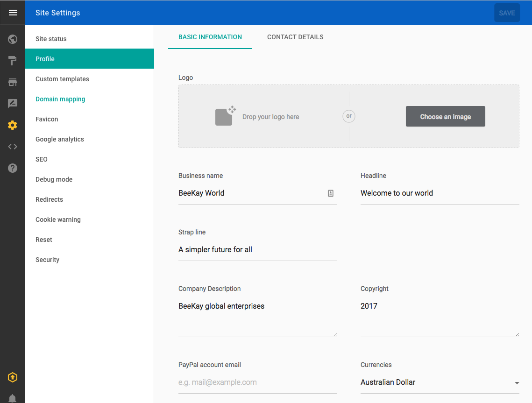Select Profile in settings menu
The width and height of the screenshot is (532, 403).
coord(89,59)
